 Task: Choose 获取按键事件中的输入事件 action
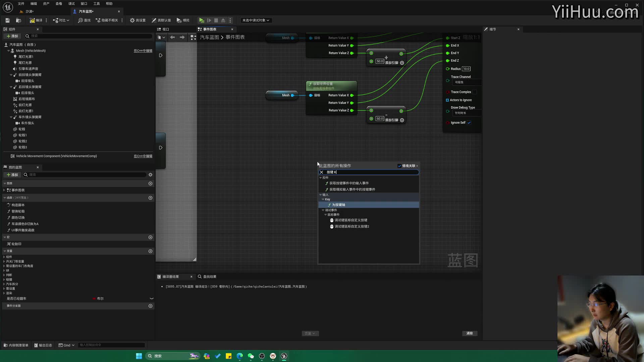point(349,183)
